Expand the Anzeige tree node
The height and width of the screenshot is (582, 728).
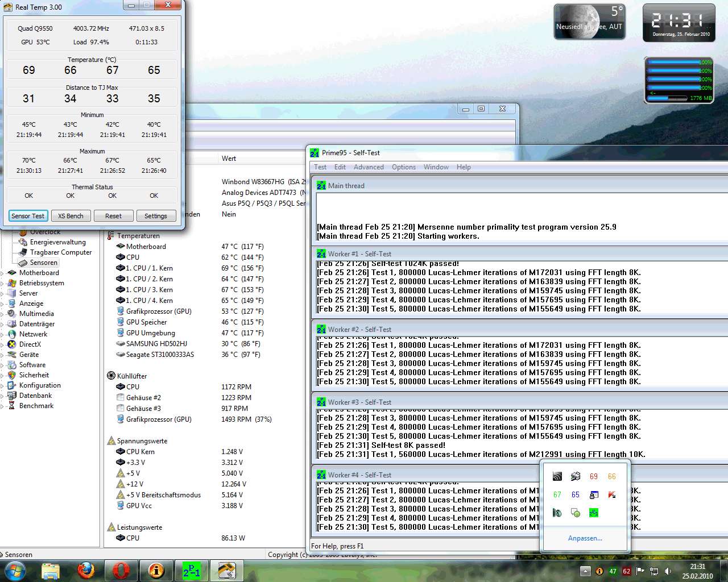click(x=3, y=304)
